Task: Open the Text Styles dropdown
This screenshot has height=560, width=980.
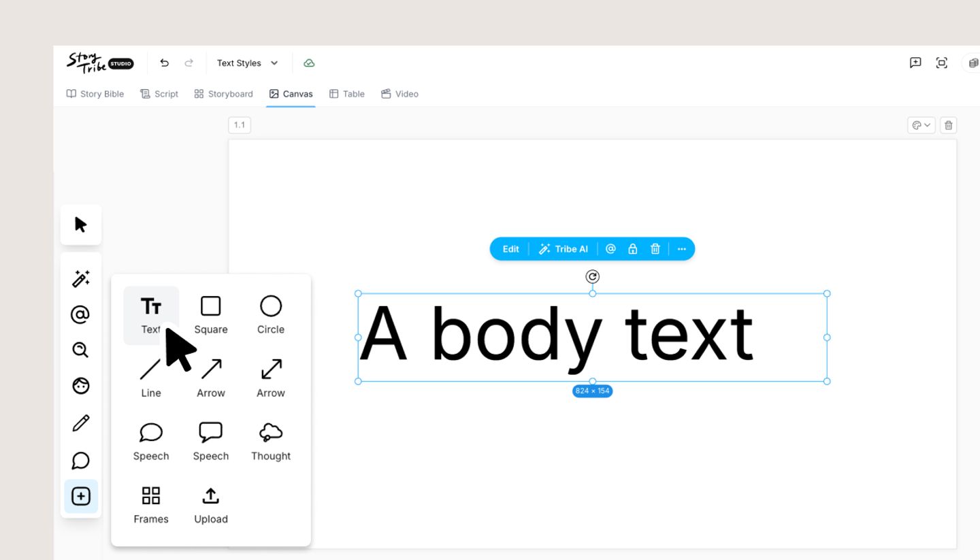Action: (247, 63)
